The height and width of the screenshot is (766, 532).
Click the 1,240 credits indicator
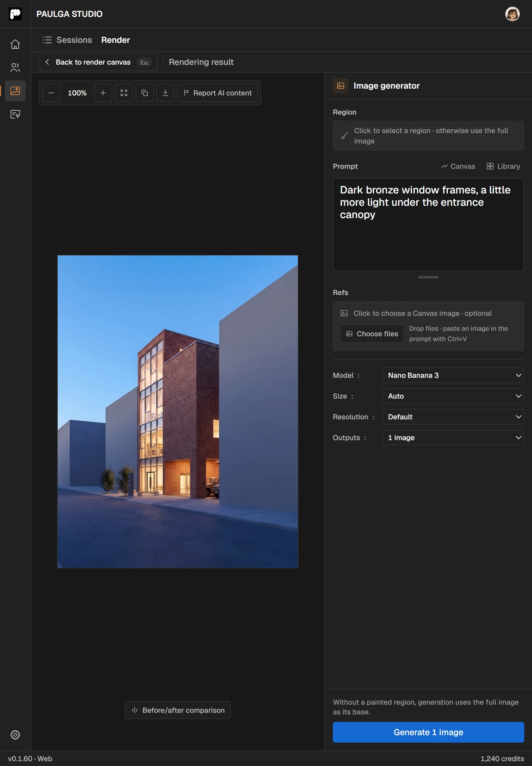tap(502, 759)
